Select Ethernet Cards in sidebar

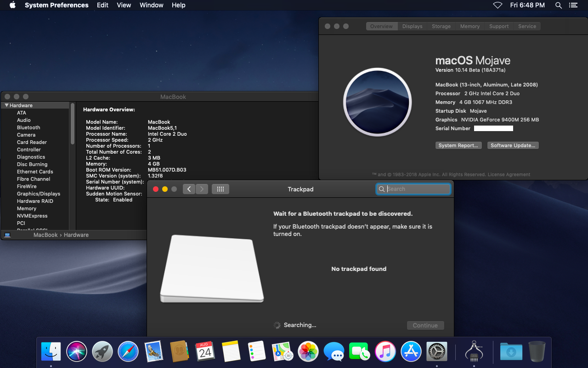coord(35,172)
